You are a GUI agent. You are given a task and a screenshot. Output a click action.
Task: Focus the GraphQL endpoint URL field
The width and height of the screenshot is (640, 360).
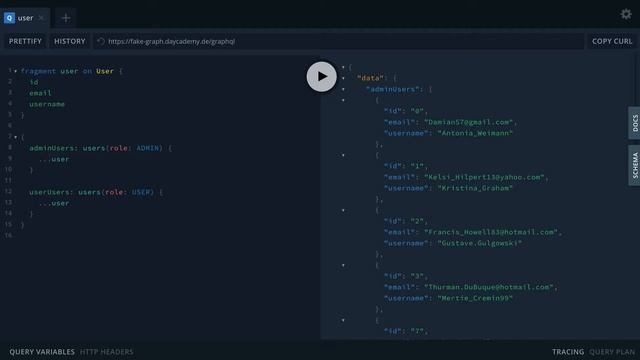(339, 41)
